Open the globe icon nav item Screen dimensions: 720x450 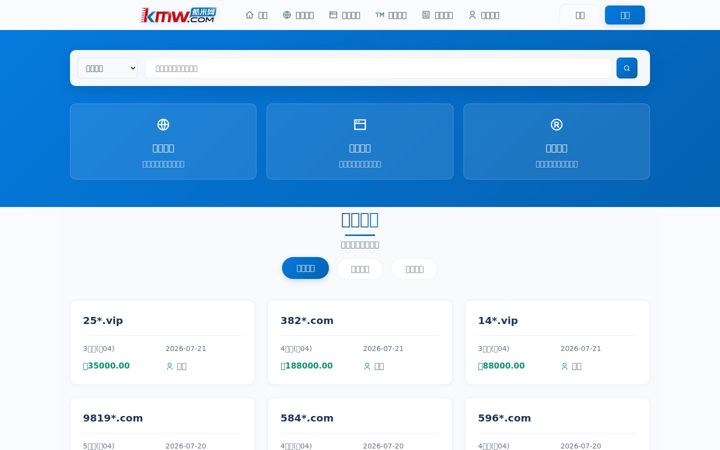(298, 15)
